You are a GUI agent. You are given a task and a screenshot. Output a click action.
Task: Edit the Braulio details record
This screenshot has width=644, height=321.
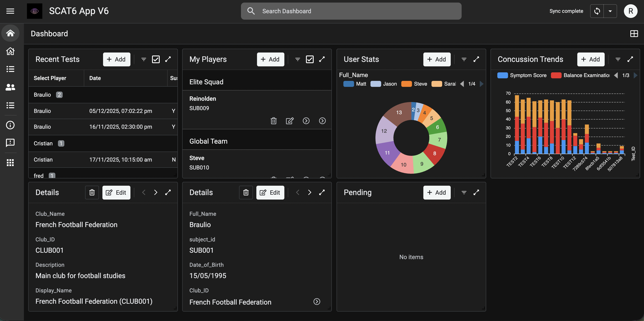point(270,193)
